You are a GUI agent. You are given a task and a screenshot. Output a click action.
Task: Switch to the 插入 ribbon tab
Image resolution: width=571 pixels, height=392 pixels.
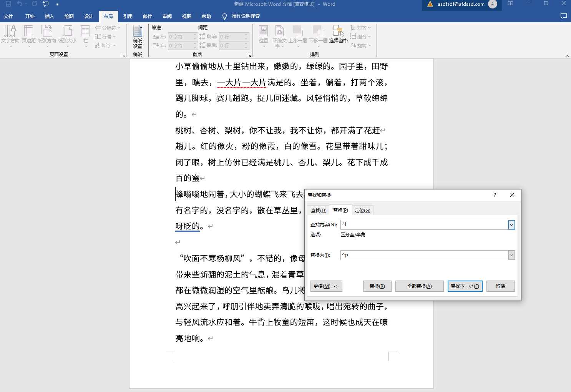pyautogui.click(x=50, y=16)
